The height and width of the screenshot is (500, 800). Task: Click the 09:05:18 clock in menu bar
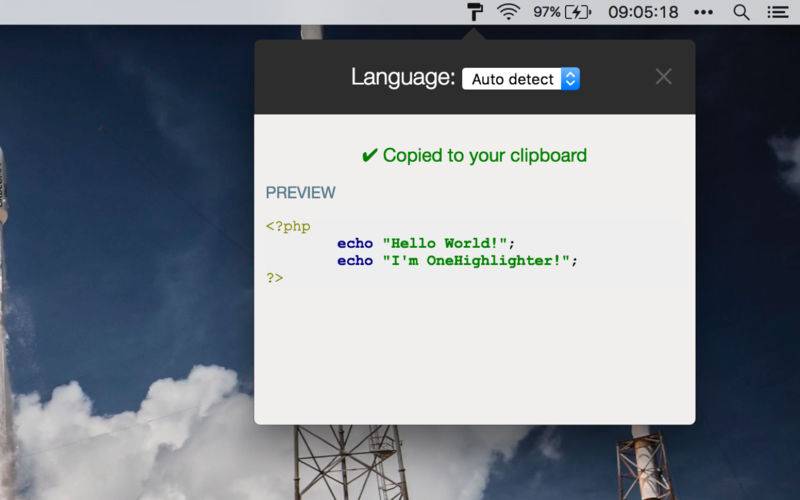(643, 12)
